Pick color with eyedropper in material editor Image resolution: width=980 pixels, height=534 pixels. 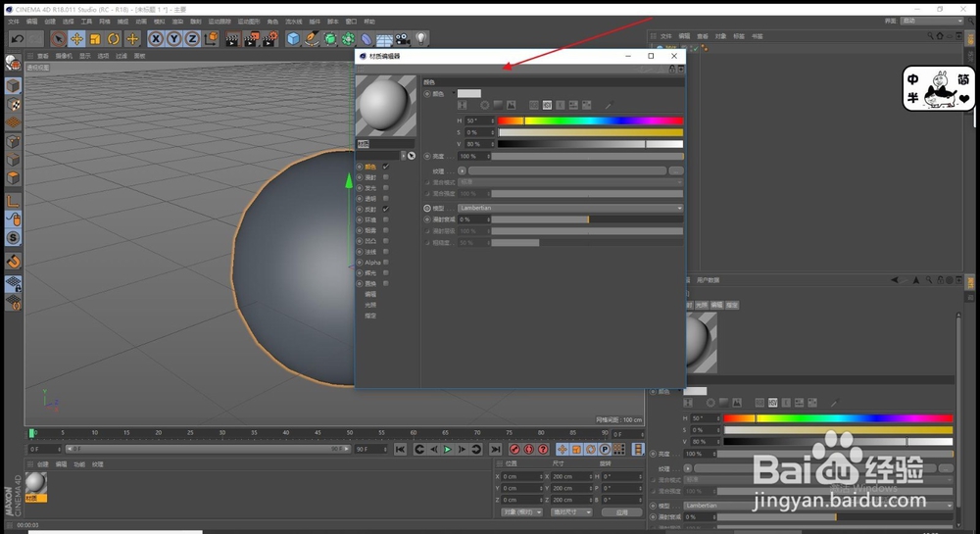610,105
